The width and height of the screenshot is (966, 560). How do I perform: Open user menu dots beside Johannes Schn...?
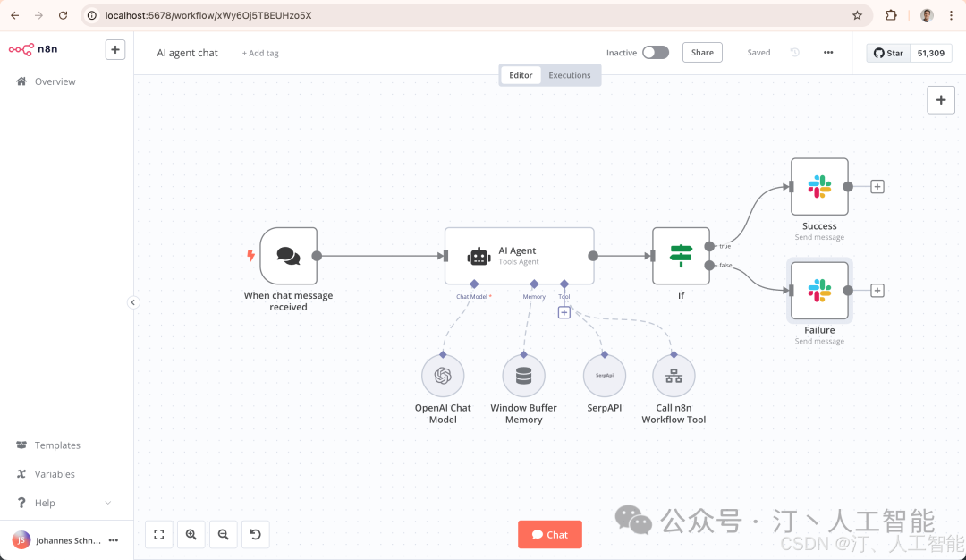coord(114,540)
